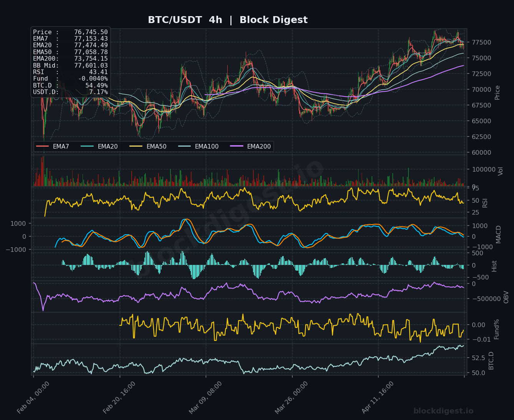
Task: Click the EMA20 legend entry
Action: point(99,146)
